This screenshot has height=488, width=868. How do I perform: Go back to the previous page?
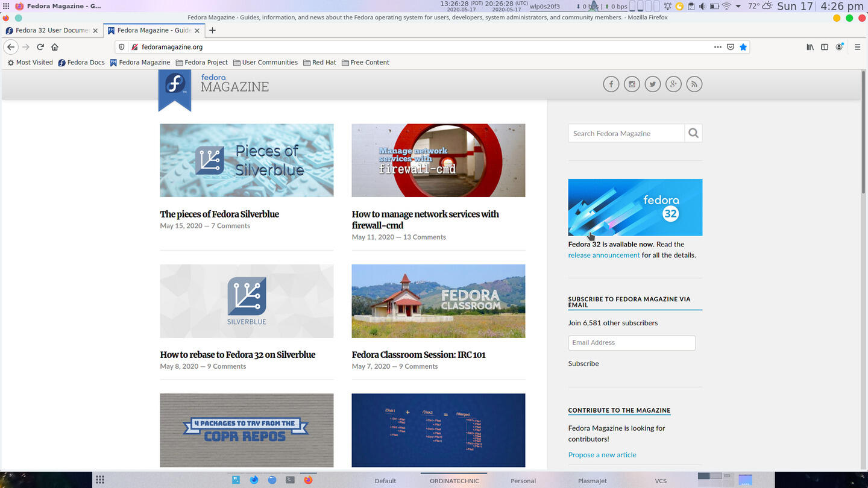pos(10,47)
